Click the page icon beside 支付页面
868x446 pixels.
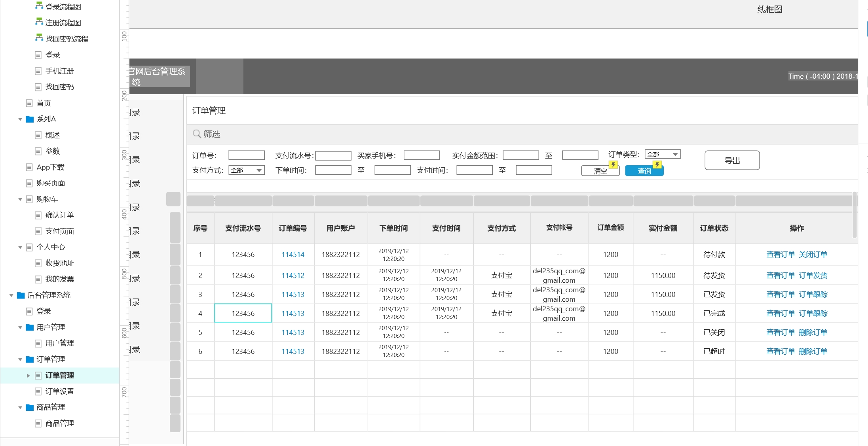[38, 231]
